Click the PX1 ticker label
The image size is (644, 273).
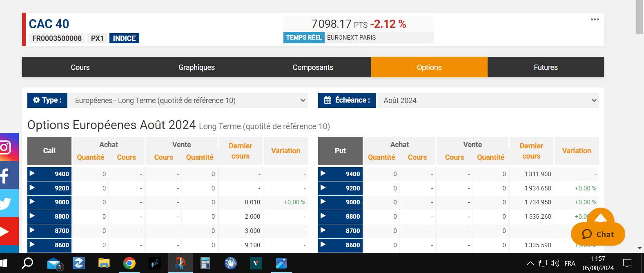click(97, 38)
